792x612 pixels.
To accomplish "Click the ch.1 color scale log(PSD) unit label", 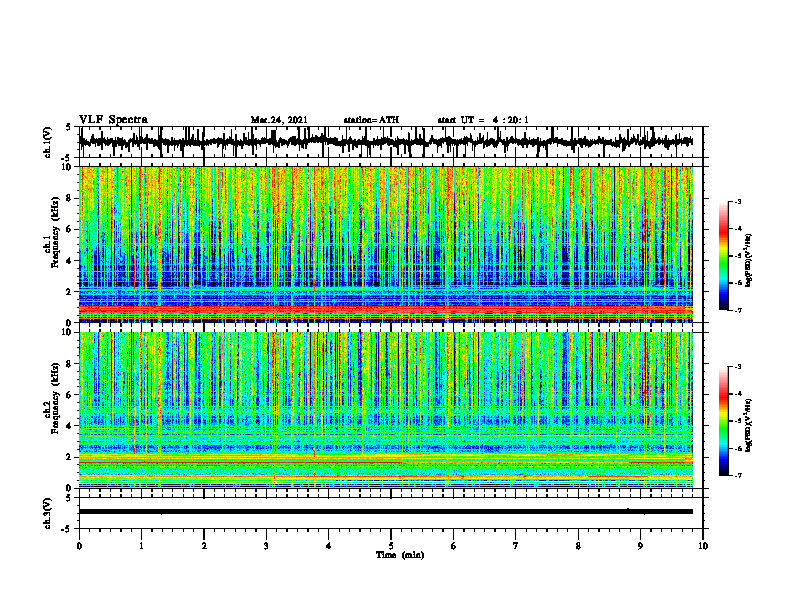I will pos(749,261).
